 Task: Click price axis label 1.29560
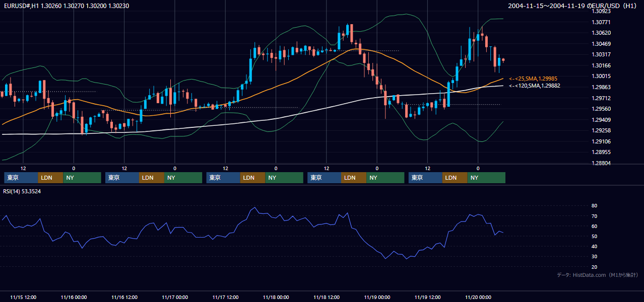coord(602,109)
